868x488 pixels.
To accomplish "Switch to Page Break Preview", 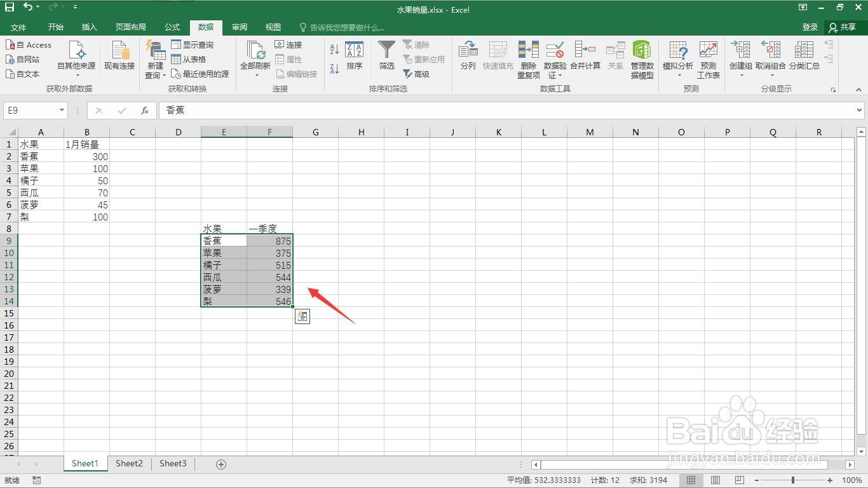I will [739, 480].
